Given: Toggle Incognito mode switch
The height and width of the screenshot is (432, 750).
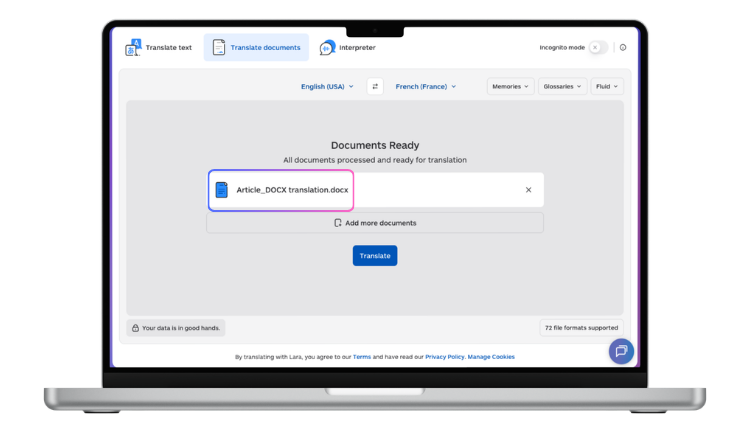Looking at the screenshot, I should click(598, 47).
